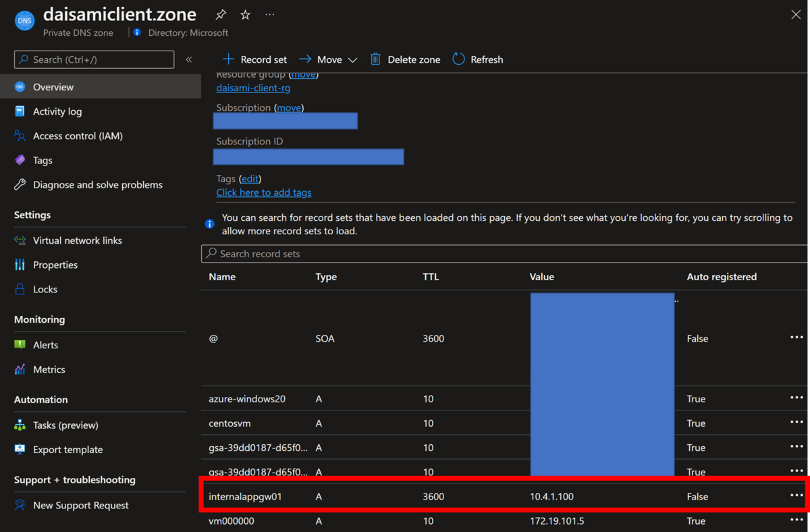This screenshot has width=810, height=532.
Task: Collapse the left navigation menu
Action: pos(189,59)
